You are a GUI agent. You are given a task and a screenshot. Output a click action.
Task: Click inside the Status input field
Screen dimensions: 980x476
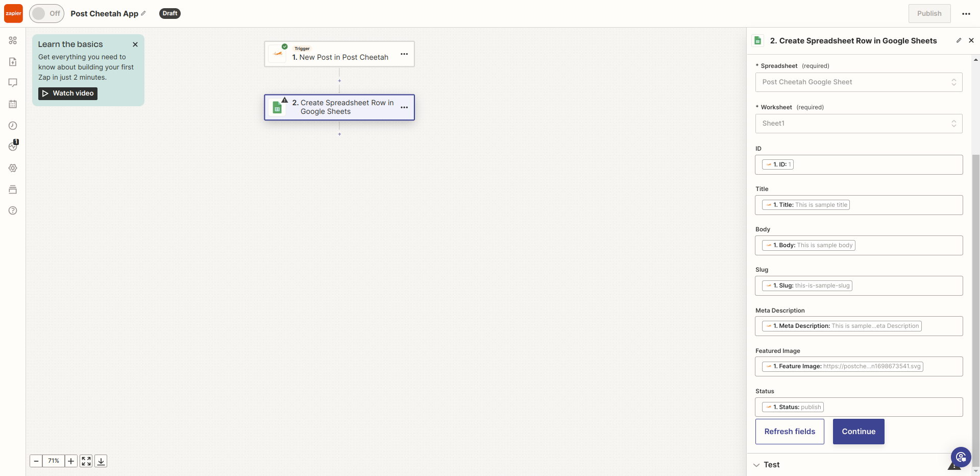859,407
